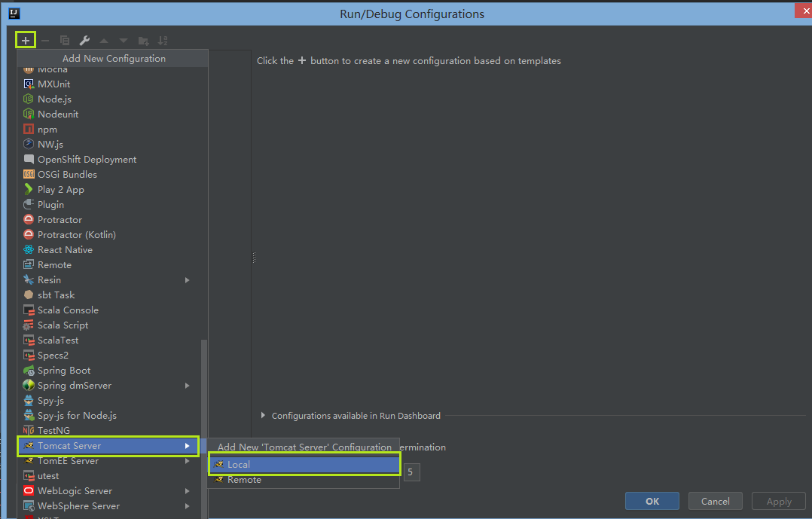The height and width of the screenshot is (519, 812).
Task: Select the Plugin configuration icon
Action: pyautogui.click(x=29, y=205)
